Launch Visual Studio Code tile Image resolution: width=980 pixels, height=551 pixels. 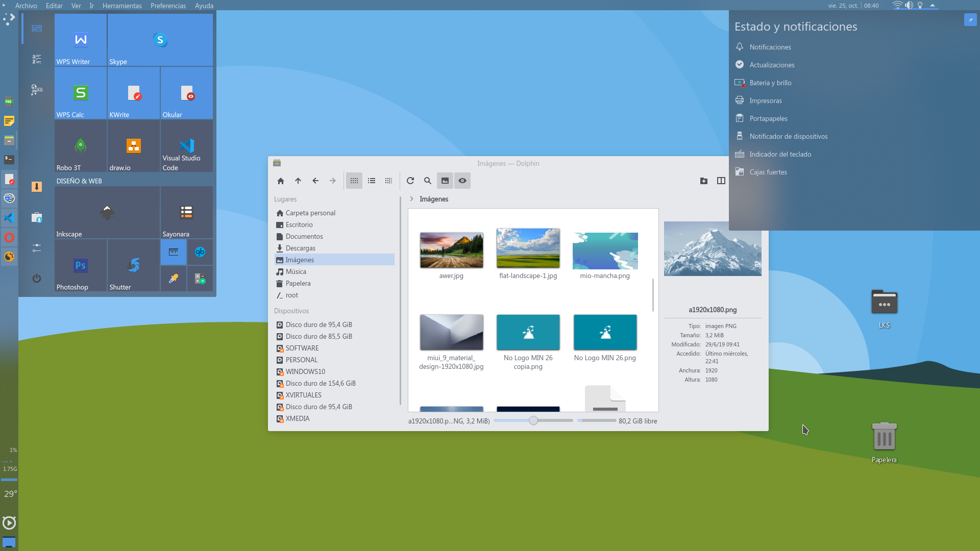pyautogui.click(x=187, y=146)
